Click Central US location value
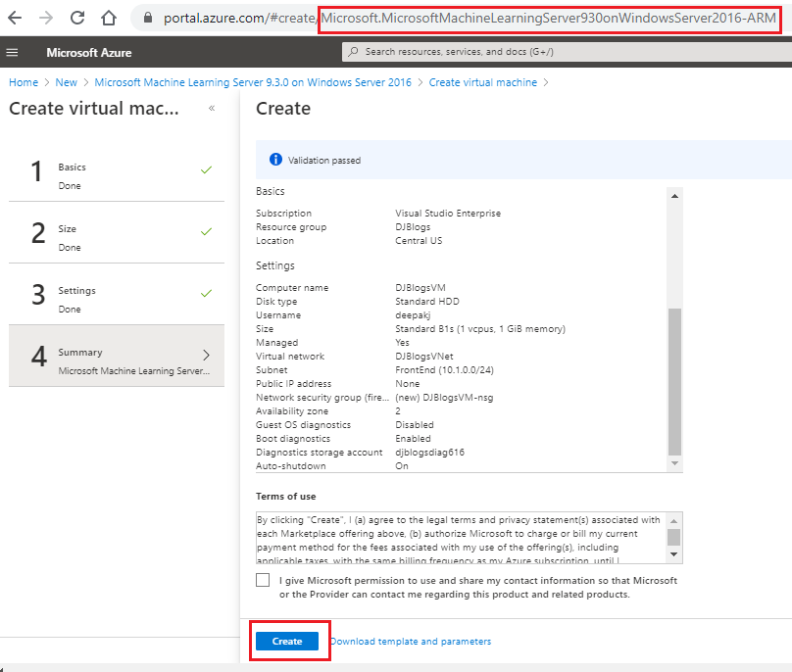Screen dimensions: 792x672 tap(419, 240)
